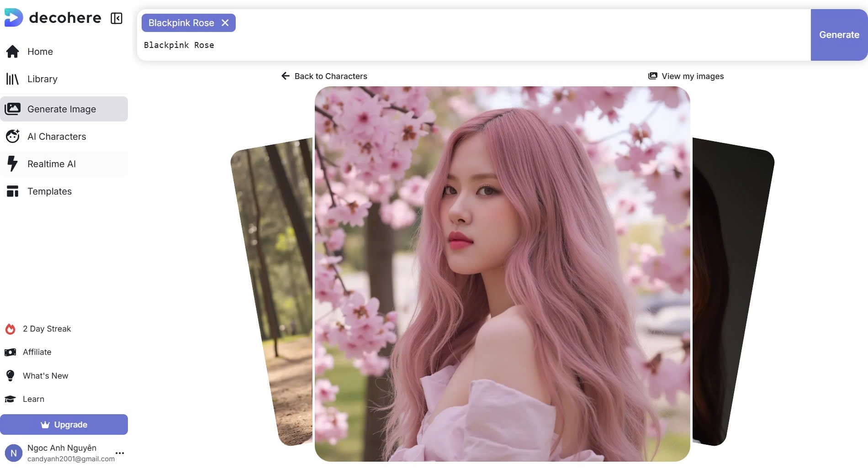The image size is (868, 469).
Task: Open the Library section
Action: [64, 79]
